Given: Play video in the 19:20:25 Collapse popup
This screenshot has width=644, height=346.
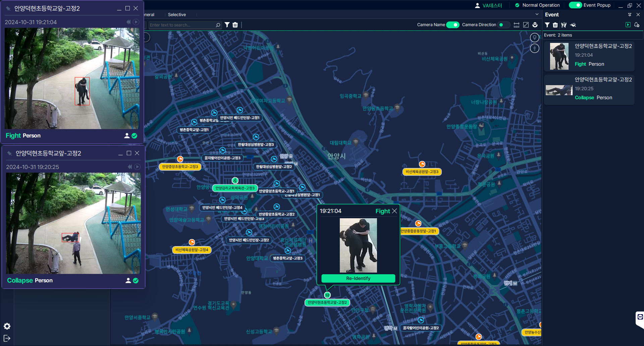Looking at the screenshot, I should (x=137, y=167).
